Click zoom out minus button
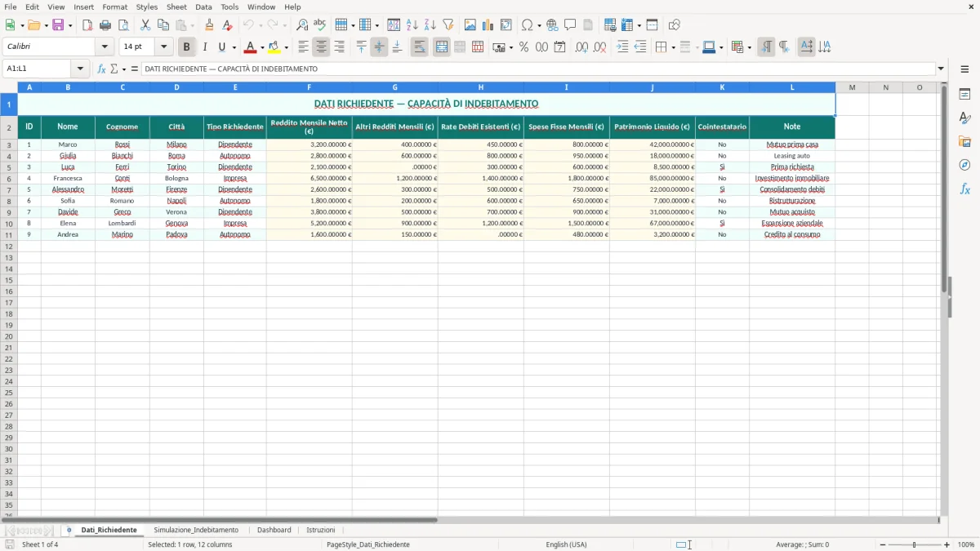The image size is (980, 551). (883, 544)
